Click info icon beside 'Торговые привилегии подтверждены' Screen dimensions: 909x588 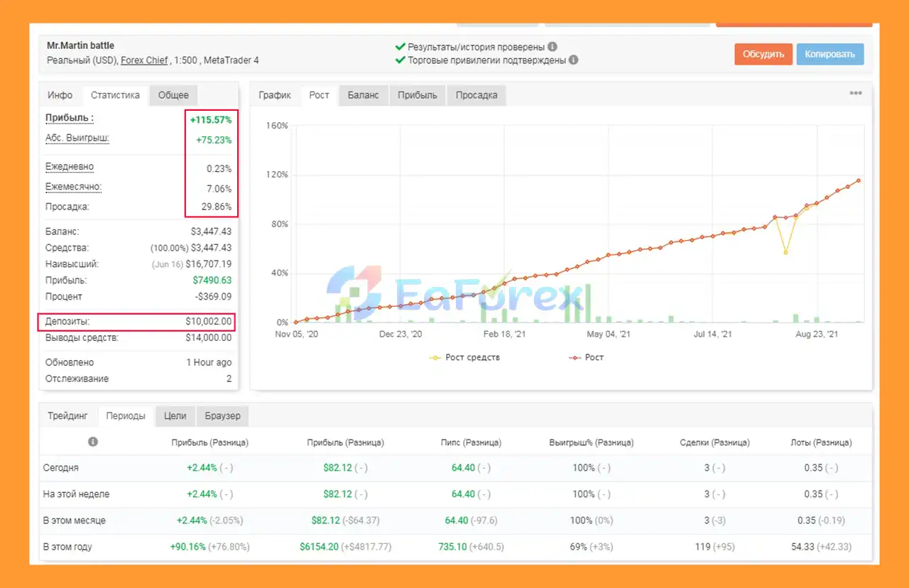tap(574, 60)
